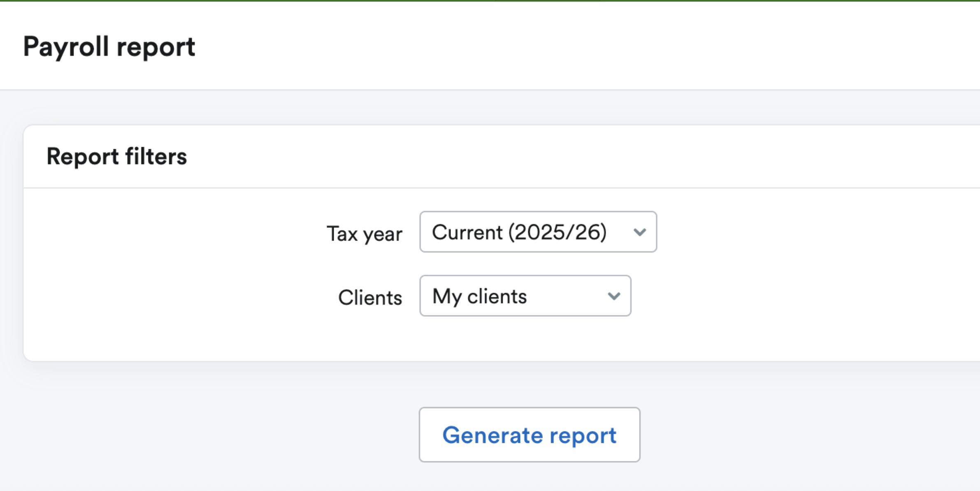This screenshot has width=980, height=491.
Task: Click the Report filters section title
Action: (x=117, y=157)
